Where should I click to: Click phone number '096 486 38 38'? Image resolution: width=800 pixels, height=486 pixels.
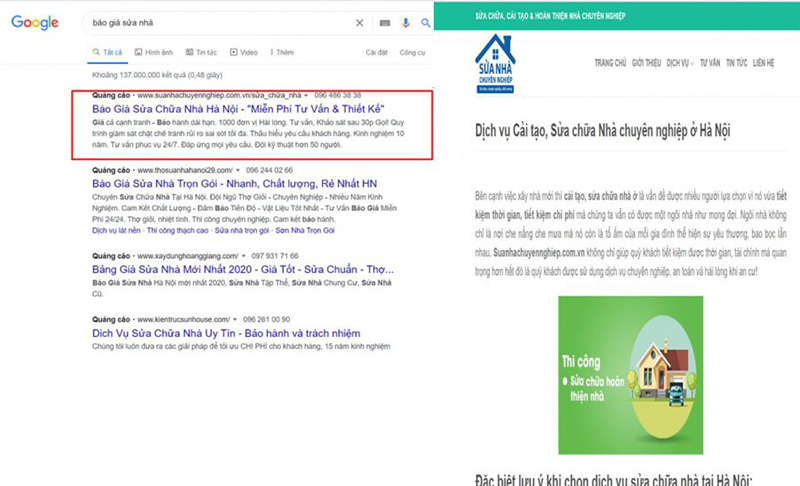(x=338, y=95)
